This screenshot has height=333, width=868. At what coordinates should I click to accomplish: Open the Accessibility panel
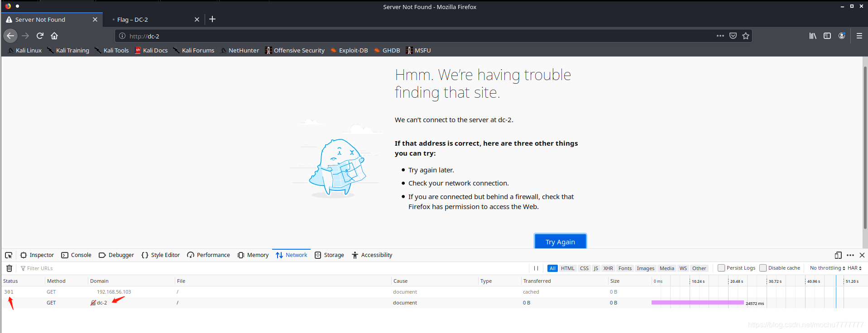tap(372, 255)
